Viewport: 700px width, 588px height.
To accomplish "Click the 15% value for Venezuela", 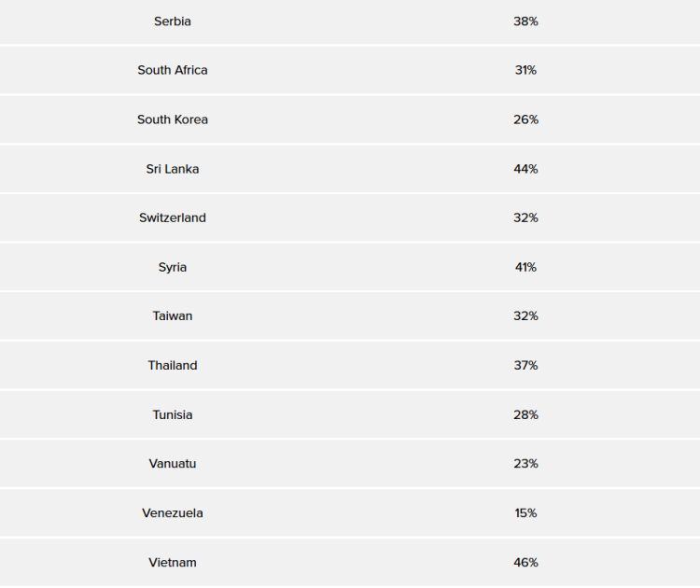I will (525, 512).
